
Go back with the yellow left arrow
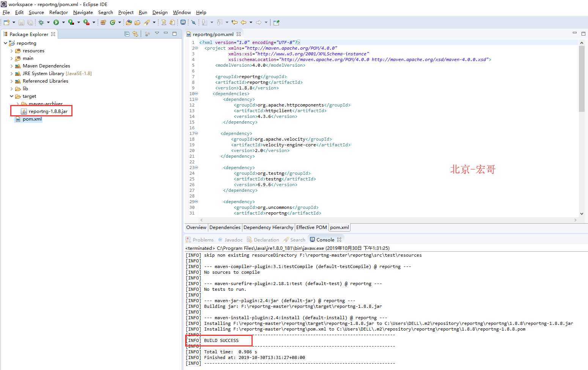244,22
